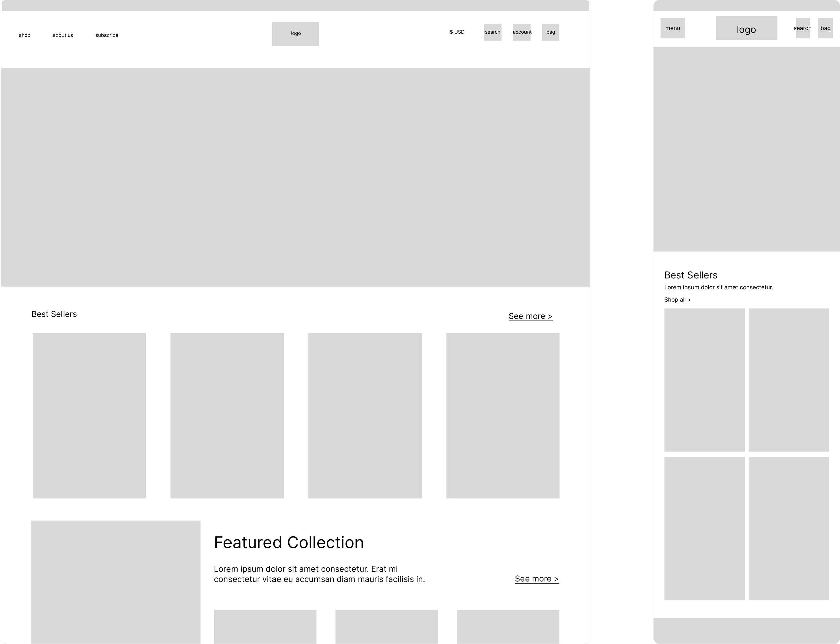Open the $ USD currency selector
Screen dimensions: 840x644
coord(457,32)
